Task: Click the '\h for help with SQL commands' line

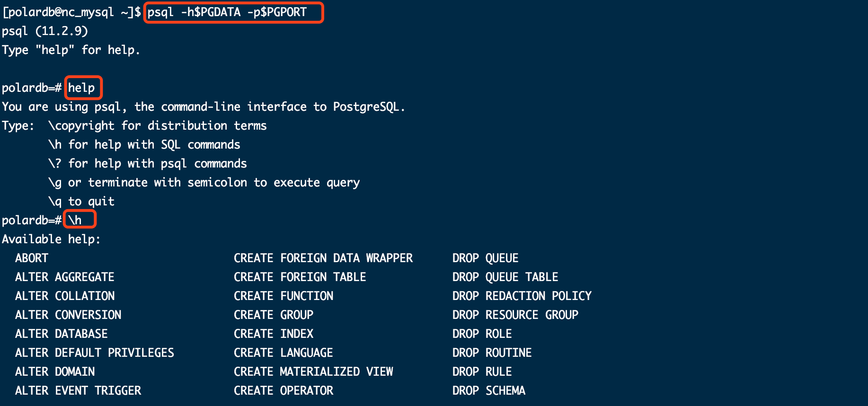Action: (144, 145)
